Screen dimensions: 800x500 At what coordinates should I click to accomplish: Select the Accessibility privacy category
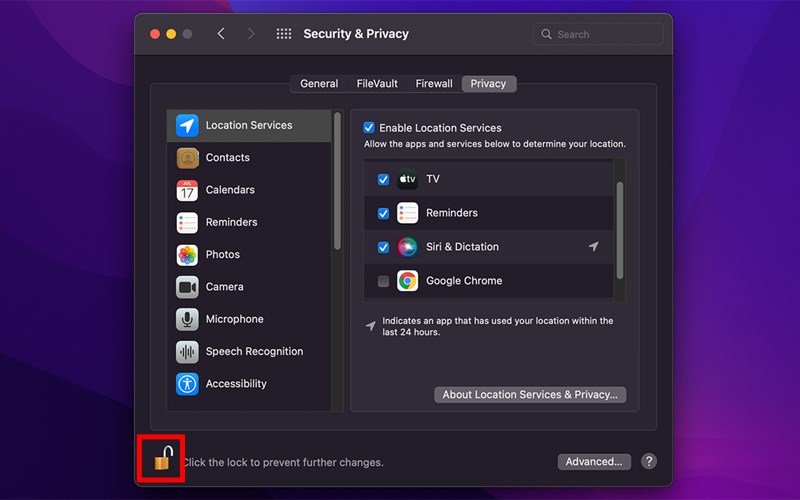pyautogui.click(x=249, y=384)
